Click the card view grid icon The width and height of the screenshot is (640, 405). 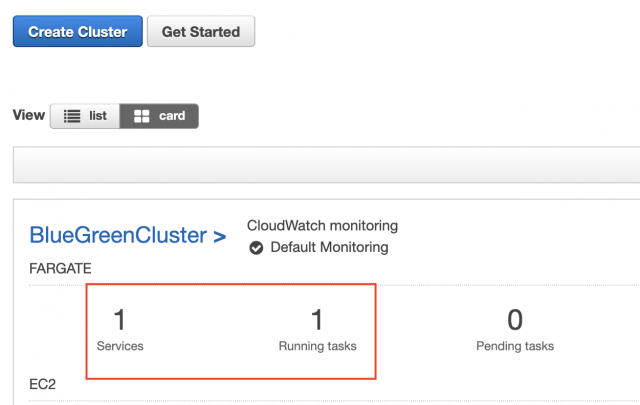142,116
